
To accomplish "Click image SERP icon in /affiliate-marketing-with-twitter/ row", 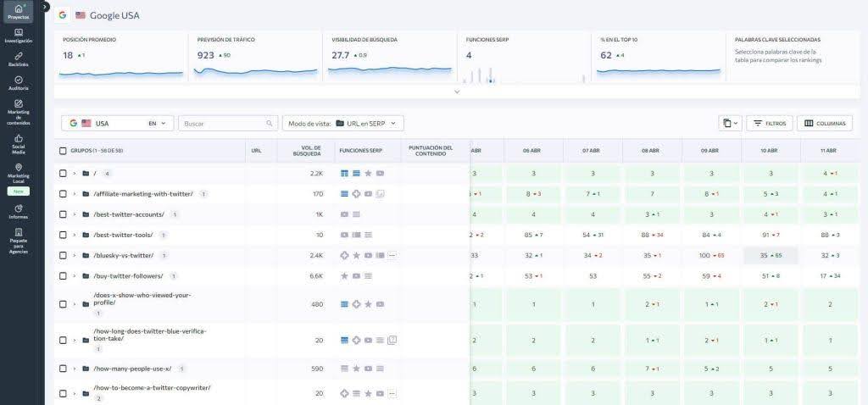I will [x=381, y=194].
